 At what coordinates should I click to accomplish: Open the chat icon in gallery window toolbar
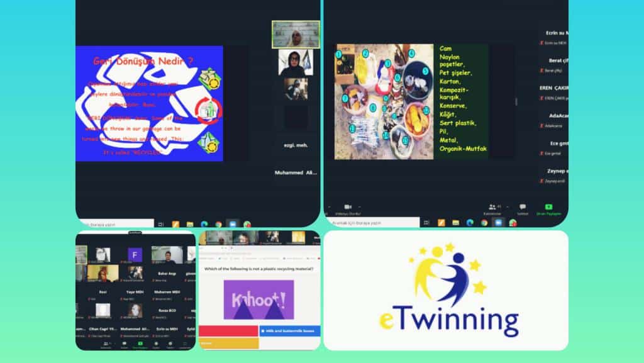[x=124, y=343]
